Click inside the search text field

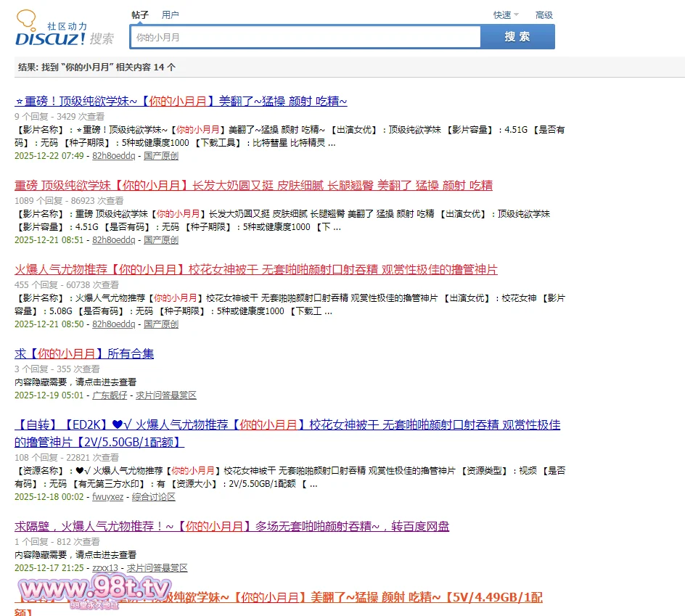click(x=305, y=37)
